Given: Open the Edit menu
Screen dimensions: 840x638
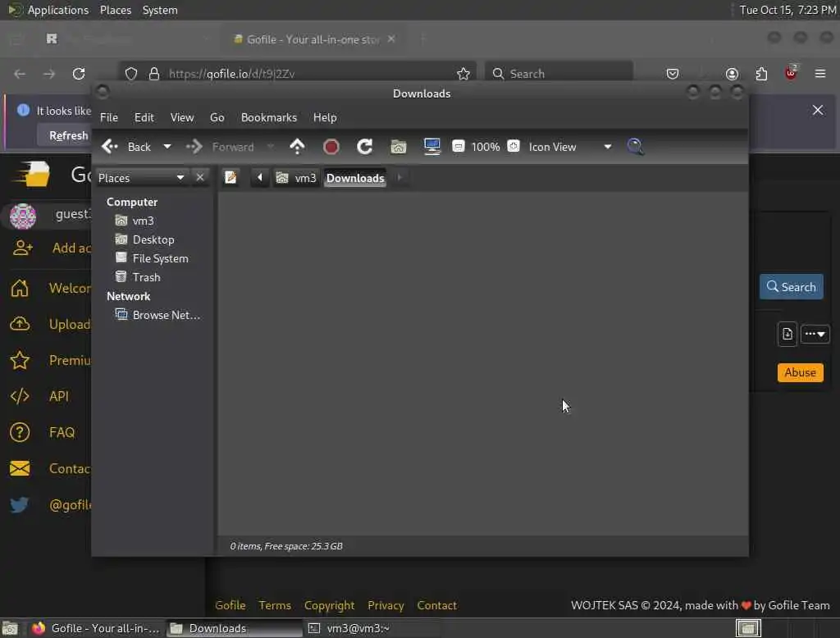Looking at the screenshot, I should (x=144, y=117).
